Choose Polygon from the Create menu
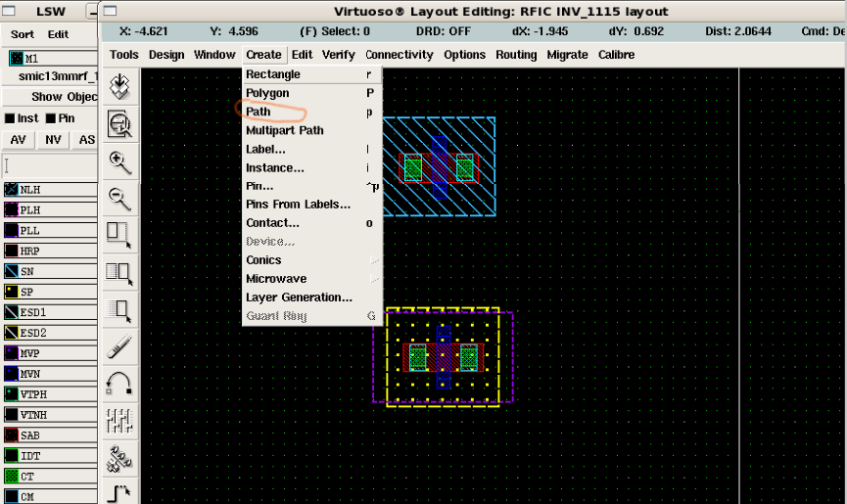847x504 pixels. pos(312,93)
